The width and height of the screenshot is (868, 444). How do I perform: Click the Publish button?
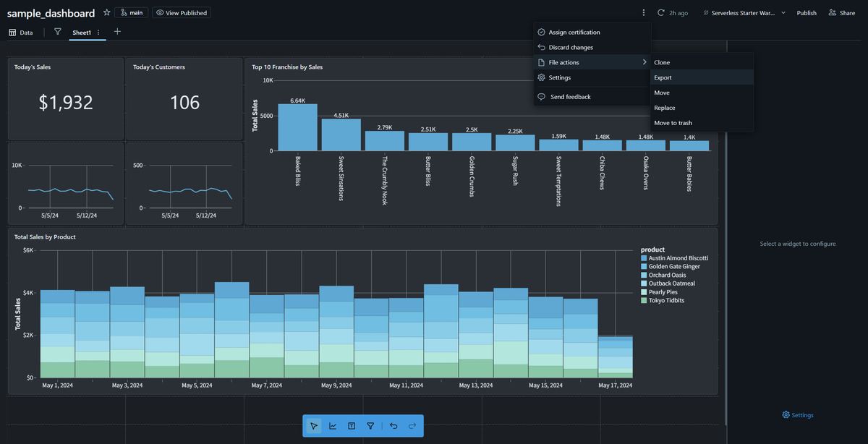(x=807, y=13)
